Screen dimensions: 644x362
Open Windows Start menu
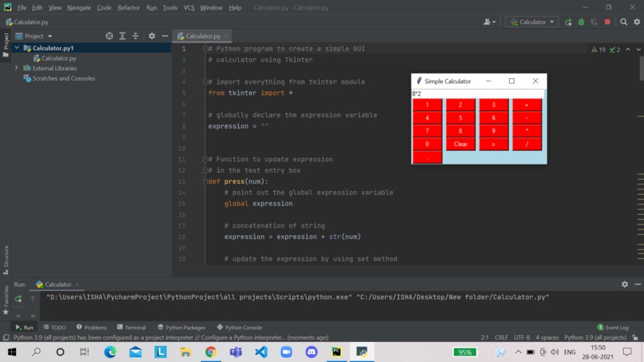pyautogui.click(x=12, y=352)
